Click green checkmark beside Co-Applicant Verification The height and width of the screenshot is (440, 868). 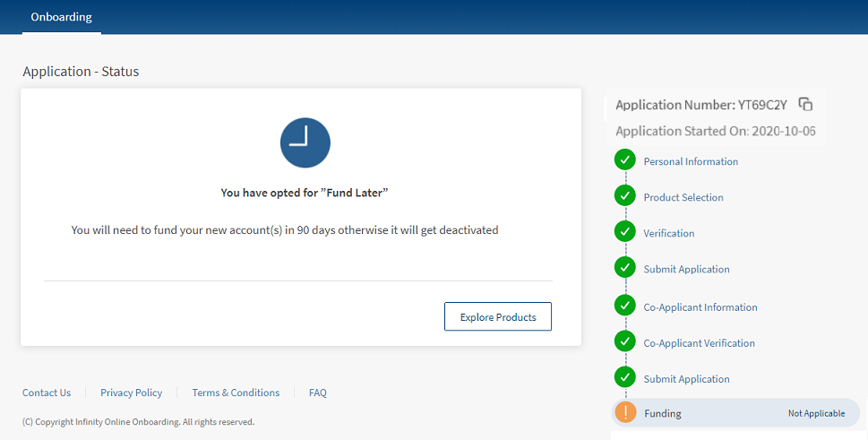(x=624, y=341)
